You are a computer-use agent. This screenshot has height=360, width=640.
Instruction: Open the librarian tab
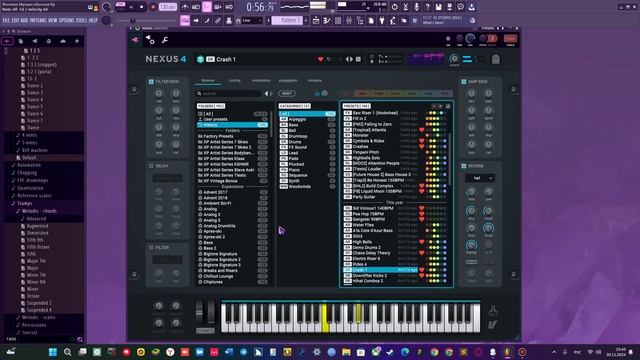click(208, 80)
